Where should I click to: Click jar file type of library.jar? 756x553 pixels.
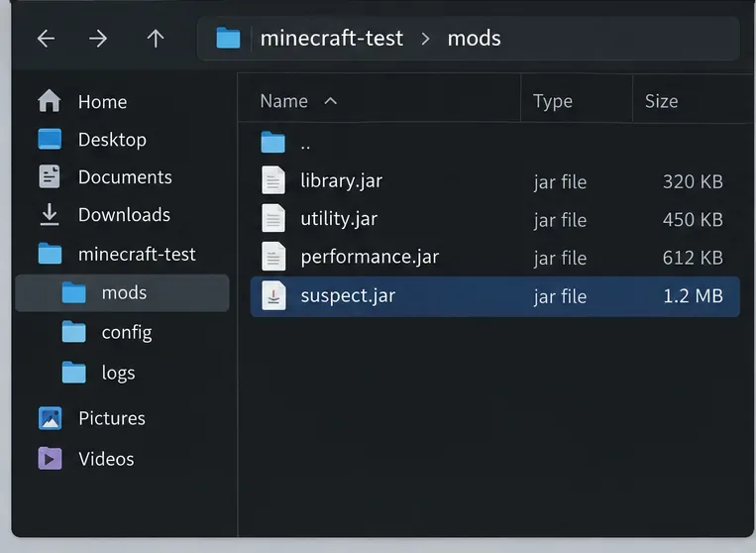(560, 182)
